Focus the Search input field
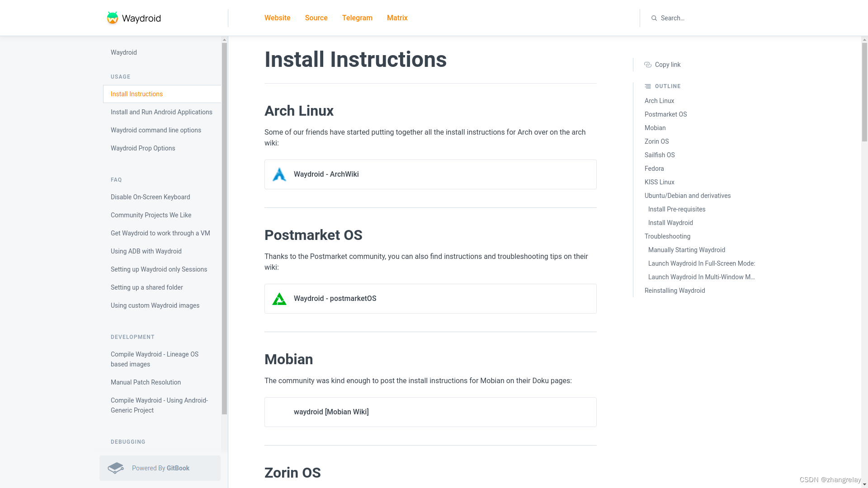 pos(705,18)
